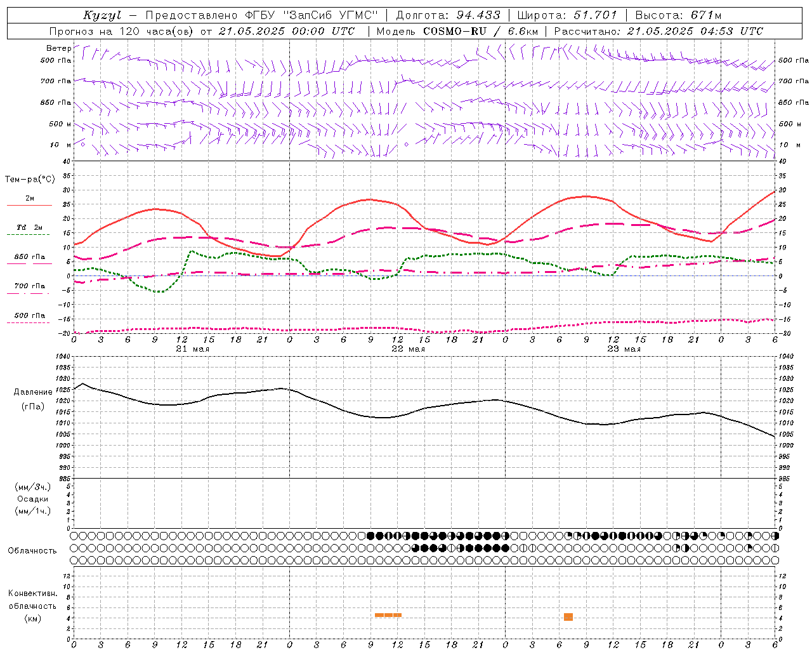The width and height of the screenshot is (812, 650).
Task: Click the "Td 2м" dew point legend label
Action: (x=30, y=227)
